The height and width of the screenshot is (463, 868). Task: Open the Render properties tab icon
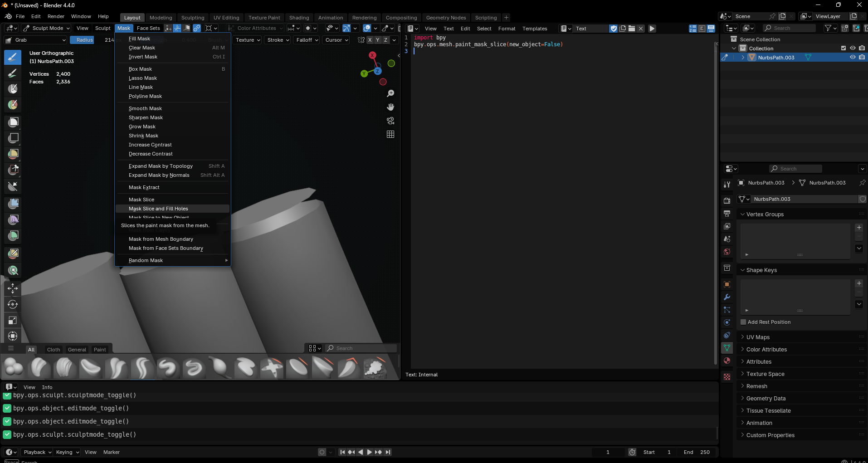(x=727, y=201)
